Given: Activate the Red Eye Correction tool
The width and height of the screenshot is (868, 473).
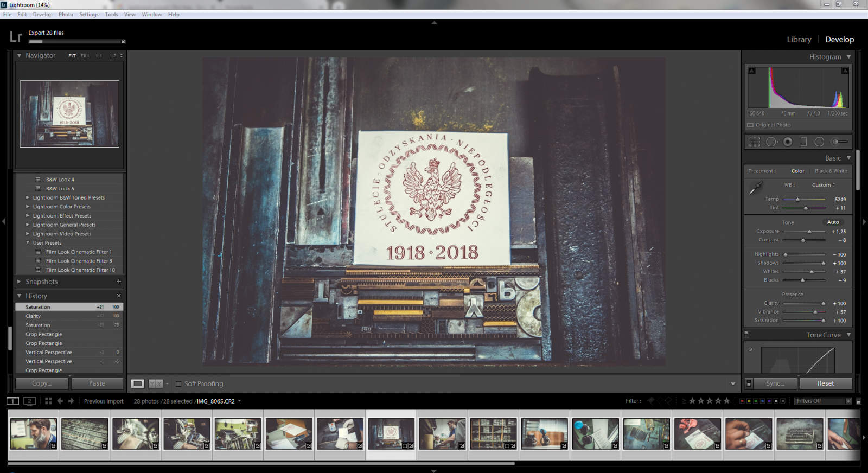Looking at the screenshot, I should (x=788, y=142).
